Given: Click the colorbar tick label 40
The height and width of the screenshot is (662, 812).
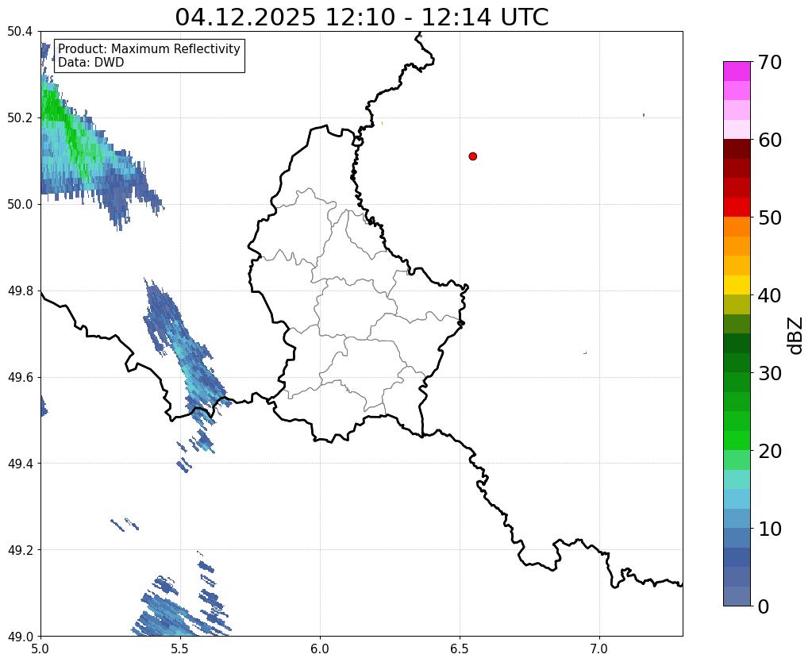Looking at the screenshot, I should tap(770, 295).
